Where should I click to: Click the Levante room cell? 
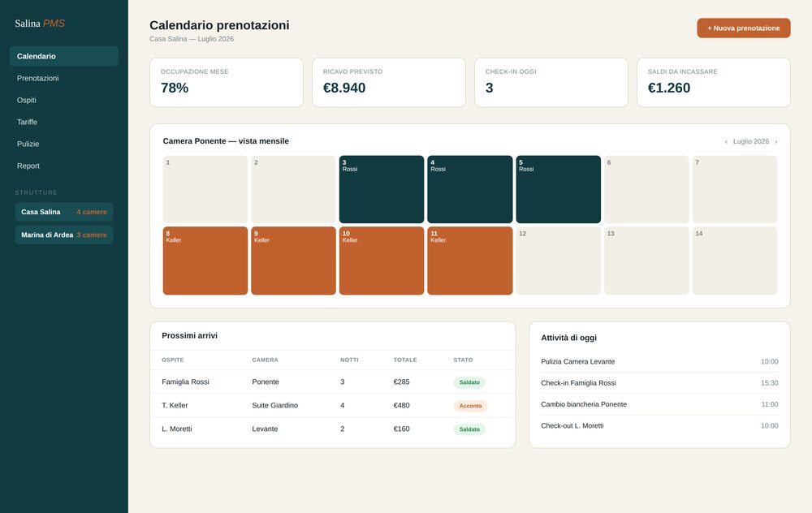[265, 429]
